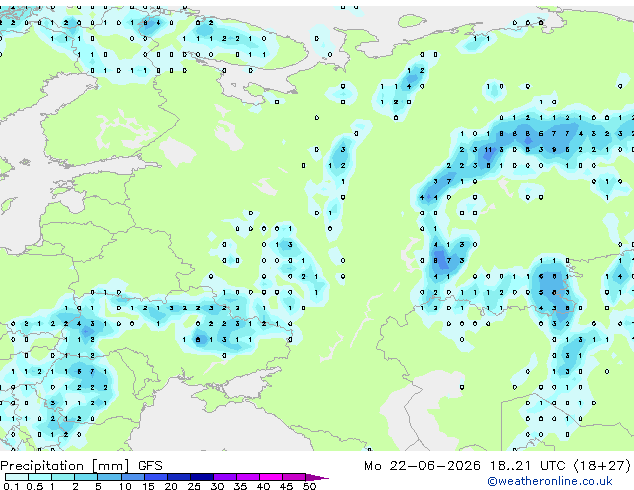Open the weatheronline.co.uk link
This screenshot has width=634, height=490.
coord(550,481)
